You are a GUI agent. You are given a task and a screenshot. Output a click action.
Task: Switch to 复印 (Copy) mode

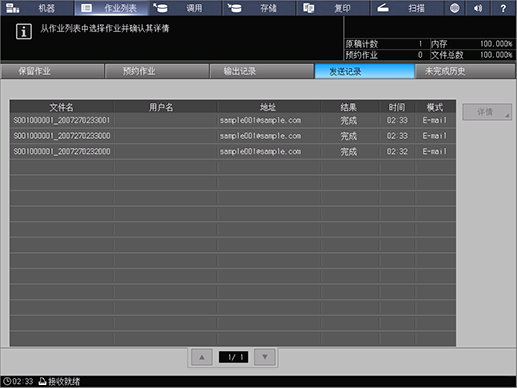coord(333,8)
